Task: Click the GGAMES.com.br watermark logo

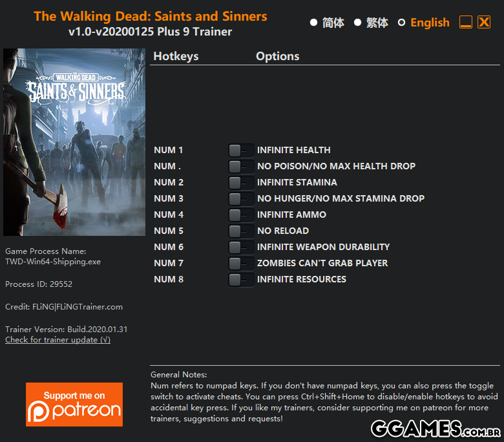Action: point(436,429)
